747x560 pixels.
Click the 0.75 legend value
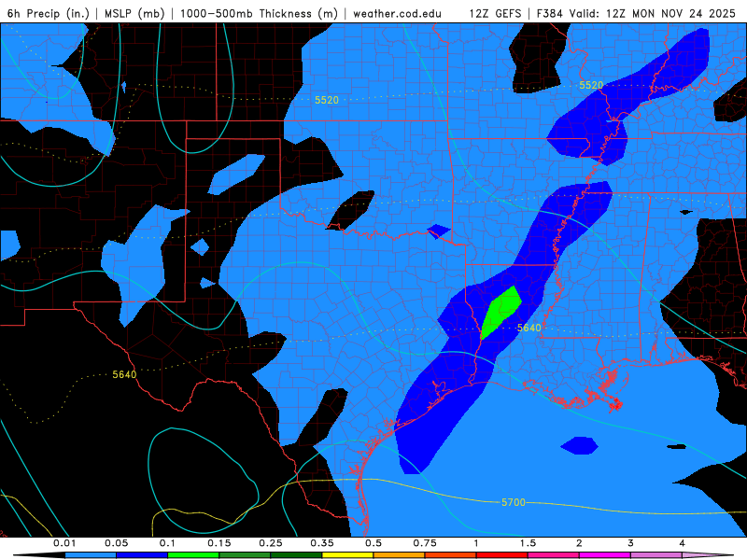(425, 543)
